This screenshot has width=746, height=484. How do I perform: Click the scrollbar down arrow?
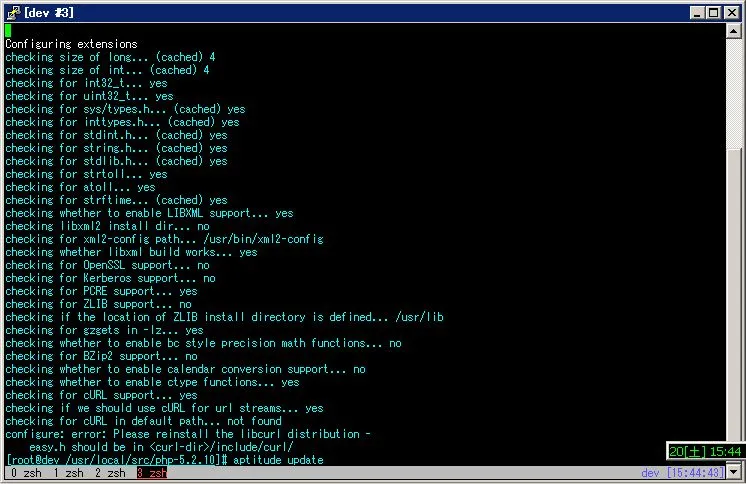[x=735, y=471]
